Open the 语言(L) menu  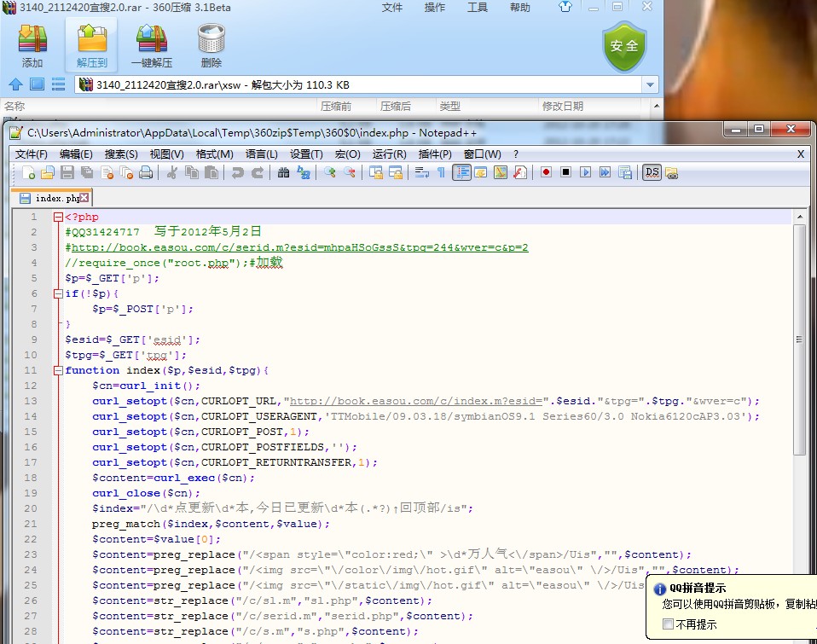point(261,154)
